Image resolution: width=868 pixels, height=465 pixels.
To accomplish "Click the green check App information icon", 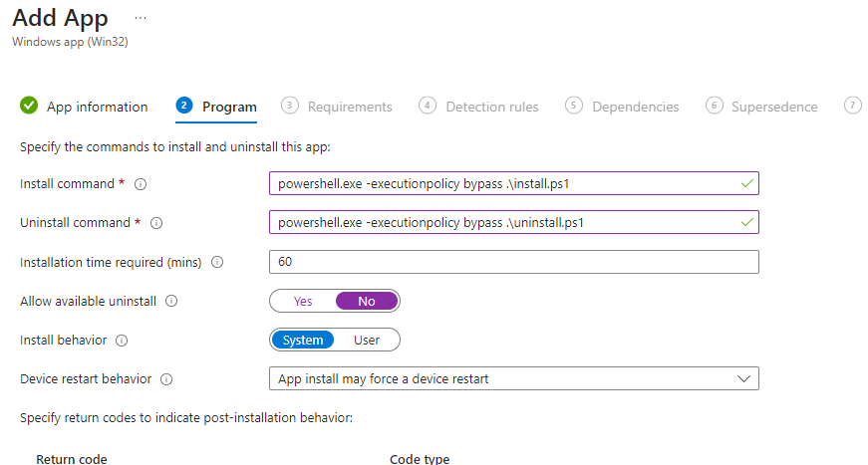I will (29, 106).
